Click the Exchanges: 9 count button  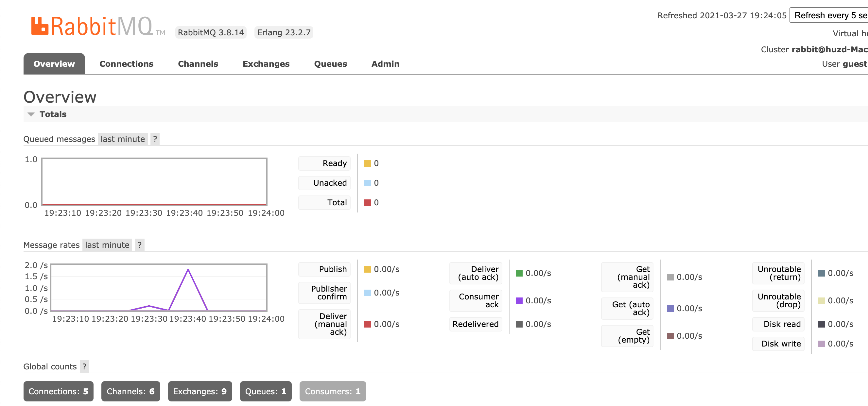(x=200, y=391)
